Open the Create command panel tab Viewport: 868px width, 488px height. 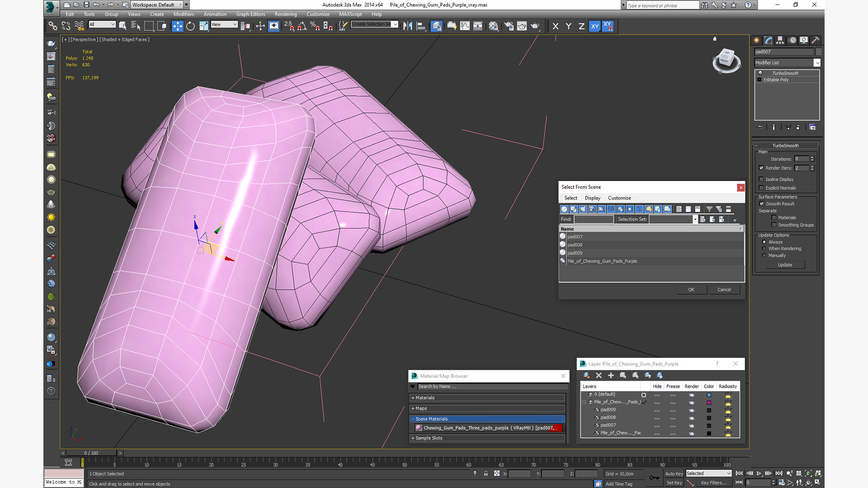pyautogui.click(x=757, y=40)
